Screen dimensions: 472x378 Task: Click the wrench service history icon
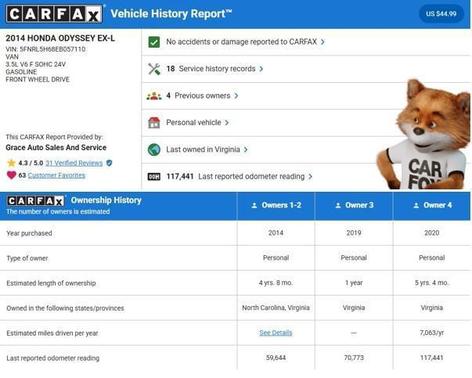(x=154, y=69)
